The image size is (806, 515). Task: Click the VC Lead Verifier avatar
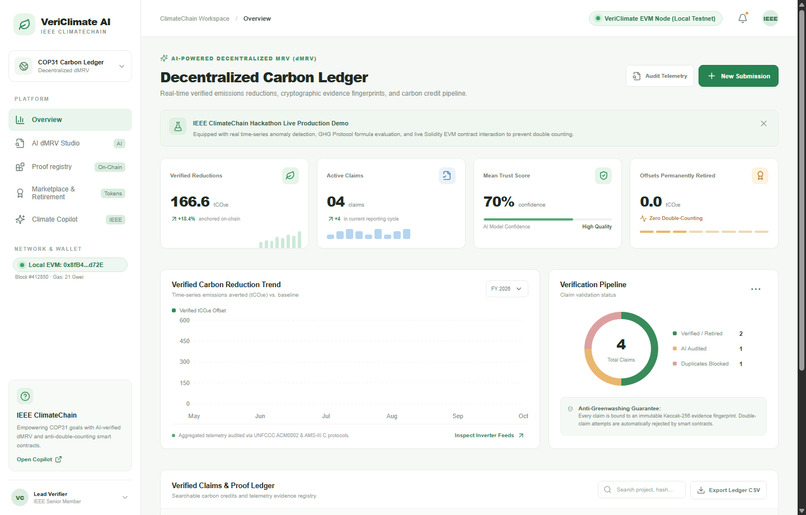click(x=20, y=498)
